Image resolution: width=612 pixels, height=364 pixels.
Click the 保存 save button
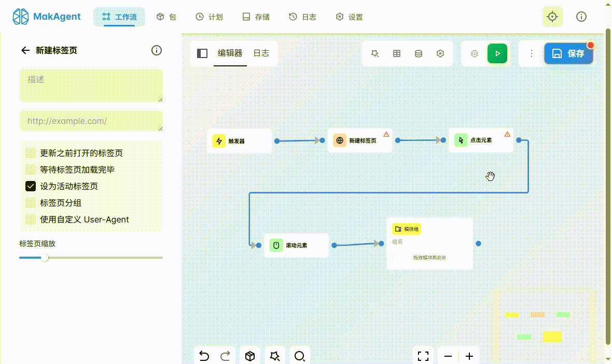pyautogui.click(x=568, y=53)
